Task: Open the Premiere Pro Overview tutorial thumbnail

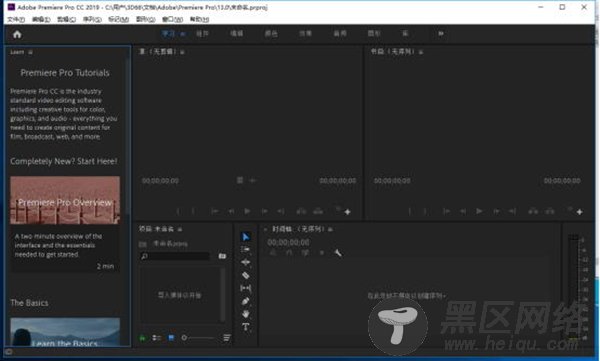Action: pyautogui.click(x=65, y=200)
